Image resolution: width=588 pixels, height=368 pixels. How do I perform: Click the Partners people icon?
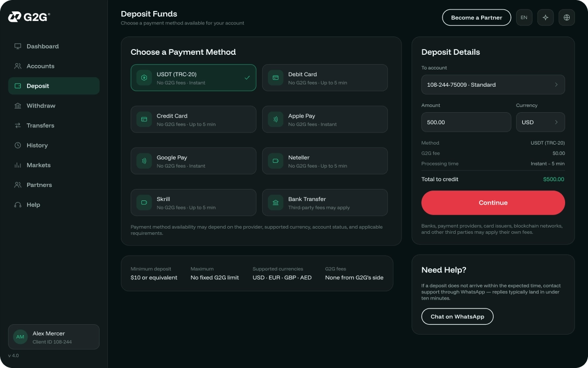(18, 185)
